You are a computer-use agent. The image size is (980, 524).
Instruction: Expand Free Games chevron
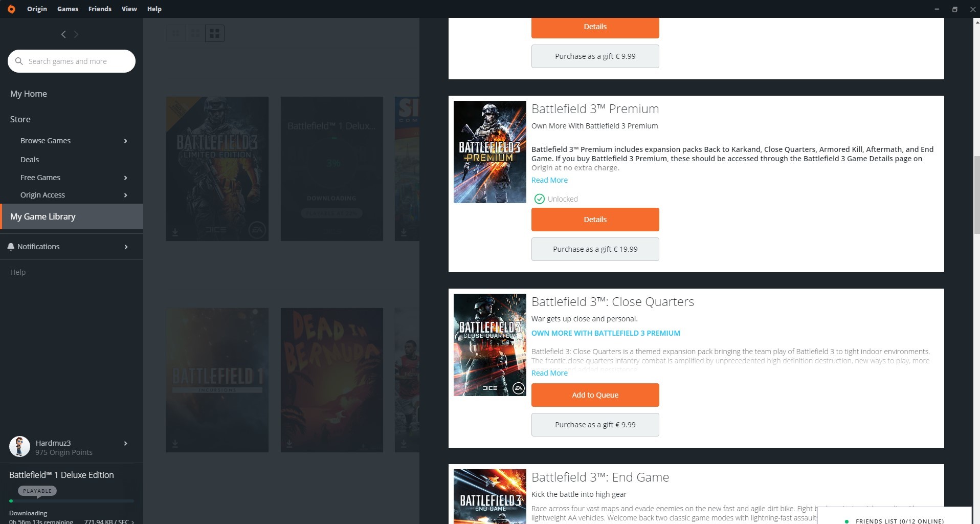pyautogui.click(x=126, y=178)
